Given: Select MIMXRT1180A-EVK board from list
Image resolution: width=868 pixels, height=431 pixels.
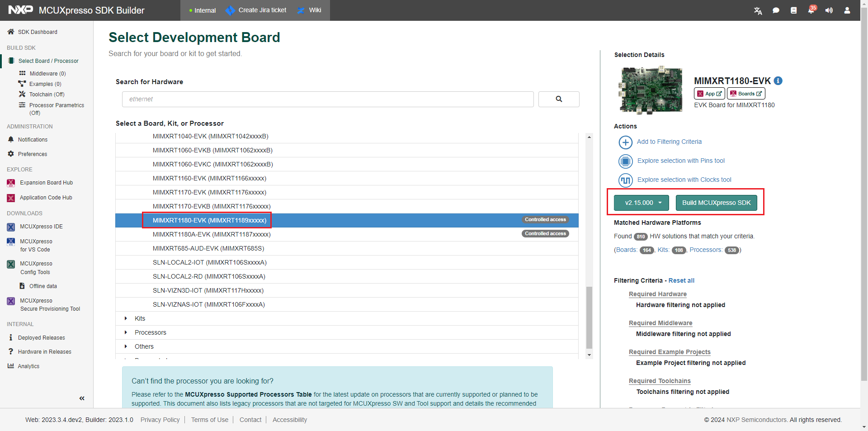Looking at the screenshot, I should 212,234.
